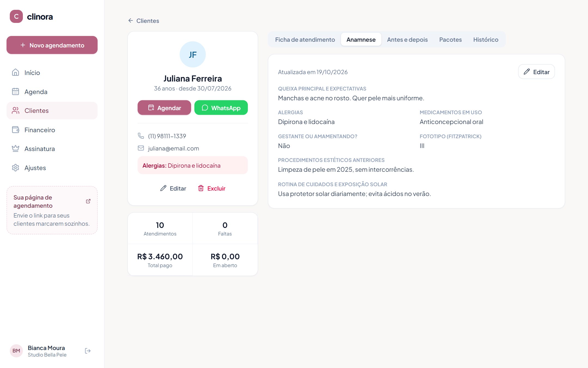This screenshot has height=368, width=588.
Task: Edit the client profile card
Action: tap(173, 188)
